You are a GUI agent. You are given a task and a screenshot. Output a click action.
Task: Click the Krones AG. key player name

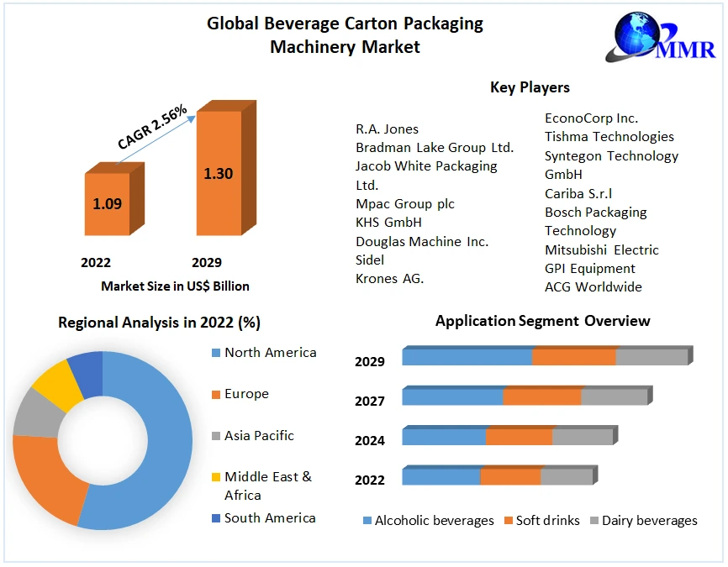point(389,279)
